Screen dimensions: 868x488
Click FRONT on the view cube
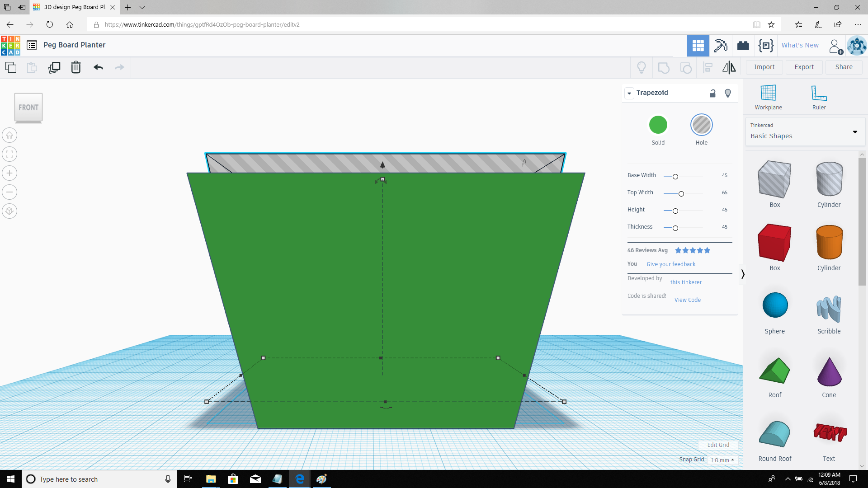(28, 107)
